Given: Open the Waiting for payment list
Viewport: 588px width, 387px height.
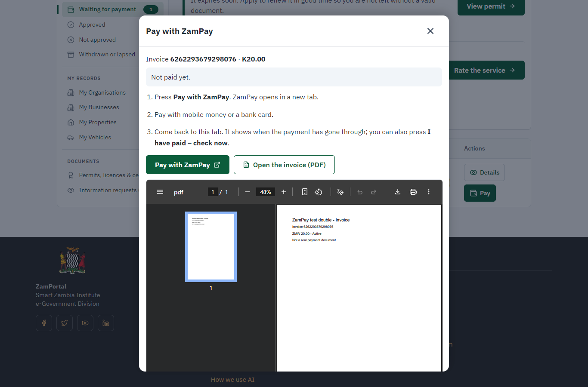Looking at the screenshot, I should [112, 9].
